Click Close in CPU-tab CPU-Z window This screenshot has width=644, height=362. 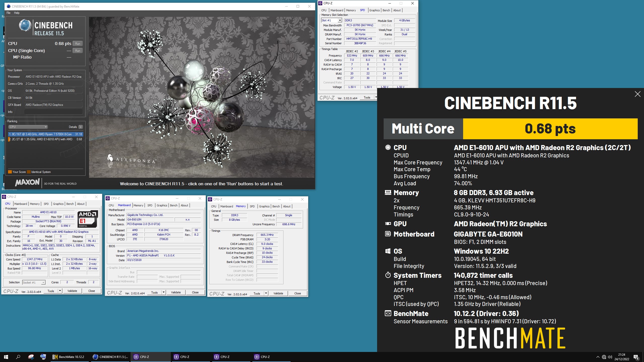pos(92,291)
